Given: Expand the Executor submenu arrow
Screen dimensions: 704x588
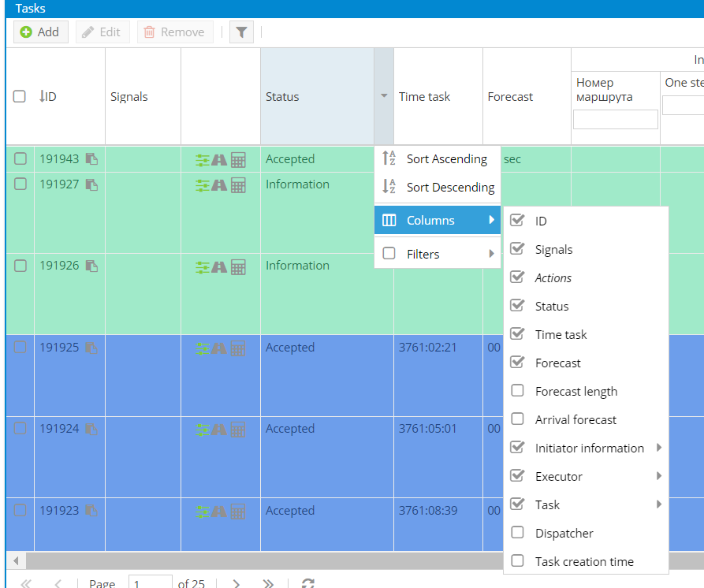Looking at the screenshot, I should tap(658, 476).
